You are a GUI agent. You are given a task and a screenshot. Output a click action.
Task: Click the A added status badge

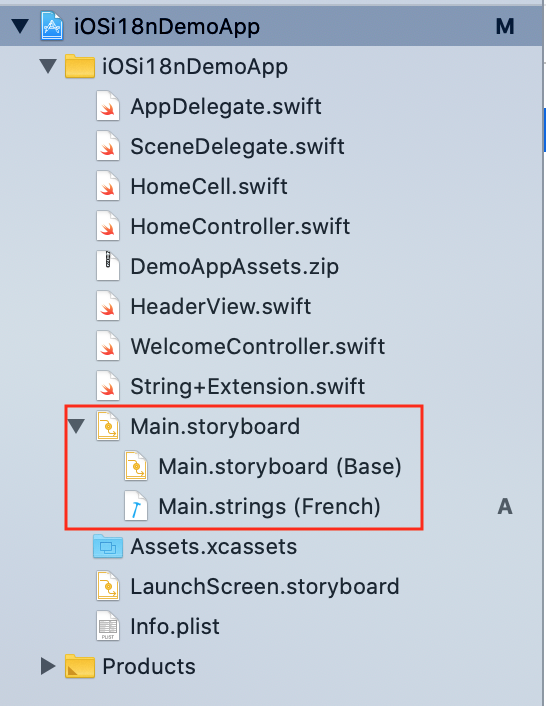point(505,507)
